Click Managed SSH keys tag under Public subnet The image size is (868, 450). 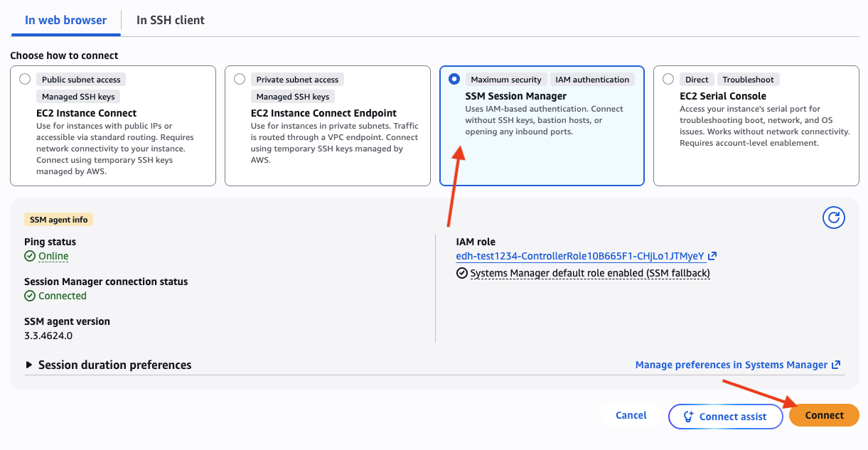point(78,97)
